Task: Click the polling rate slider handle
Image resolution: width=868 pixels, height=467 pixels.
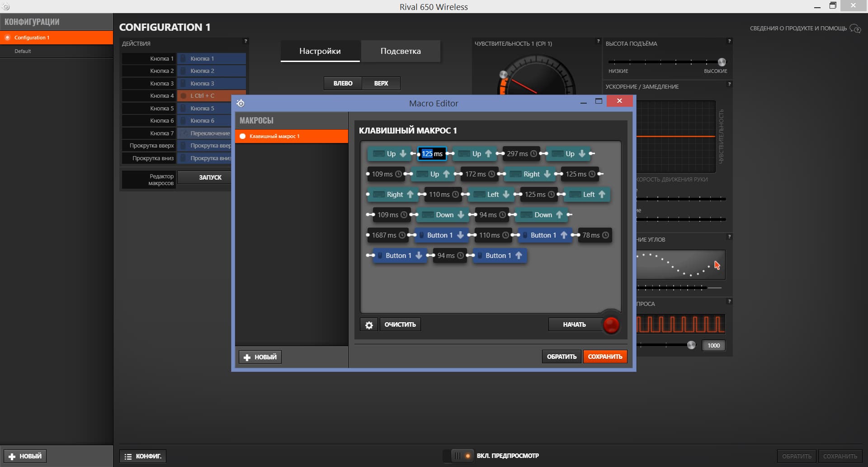Action: [x=691, y=345]
